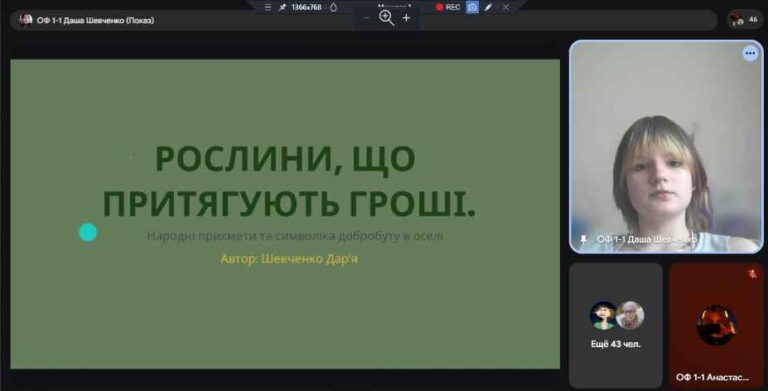Select the pencil drawing tool
This screenshot has width=768, height=391.
pos(488,7)
